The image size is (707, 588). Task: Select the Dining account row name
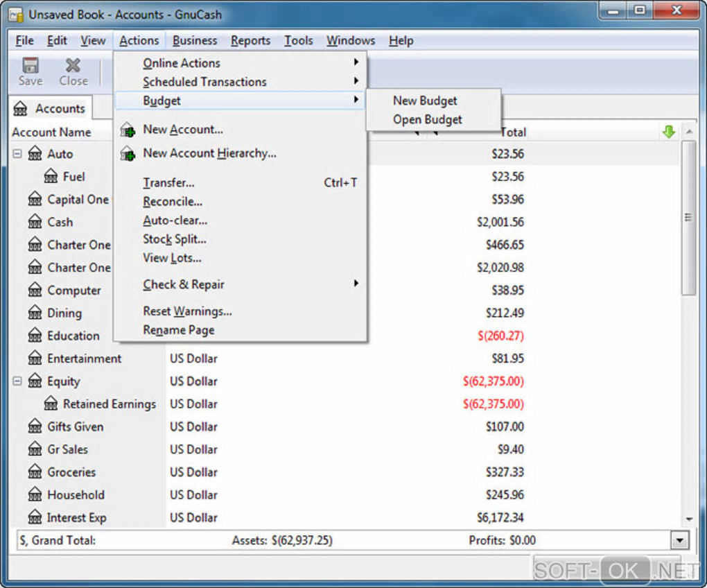pos(64,313)
